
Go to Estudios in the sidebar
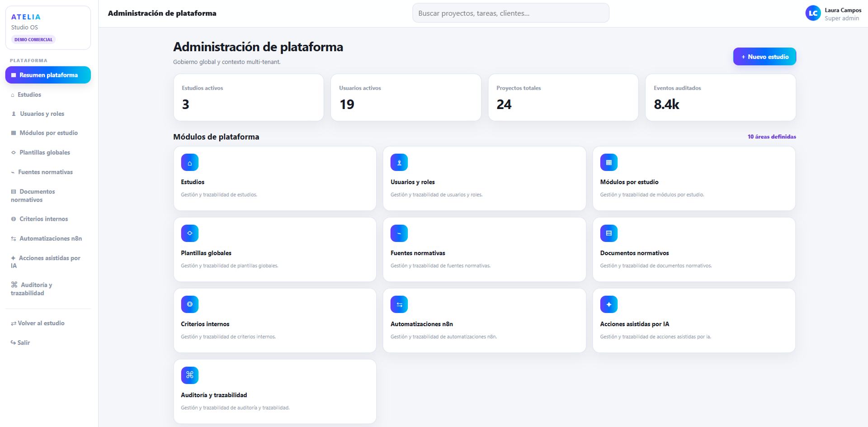click(48, 95)
